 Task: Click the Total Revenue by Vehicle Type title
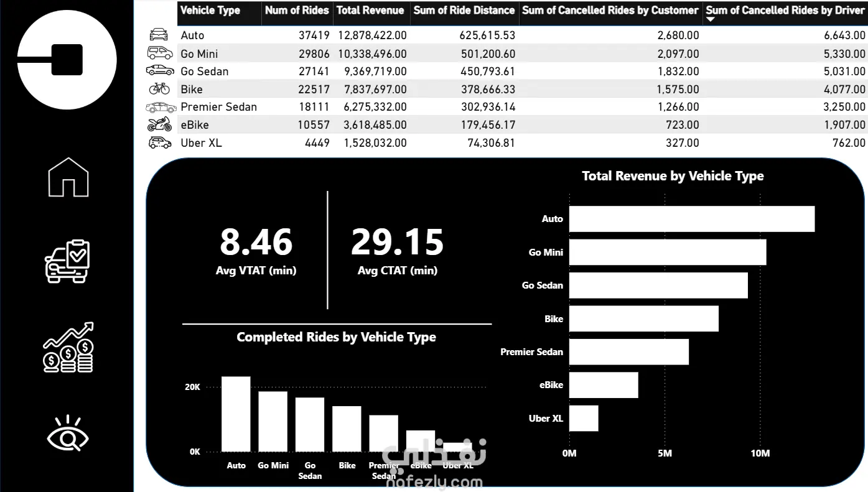pyautogui.click(x=673, y=176)
